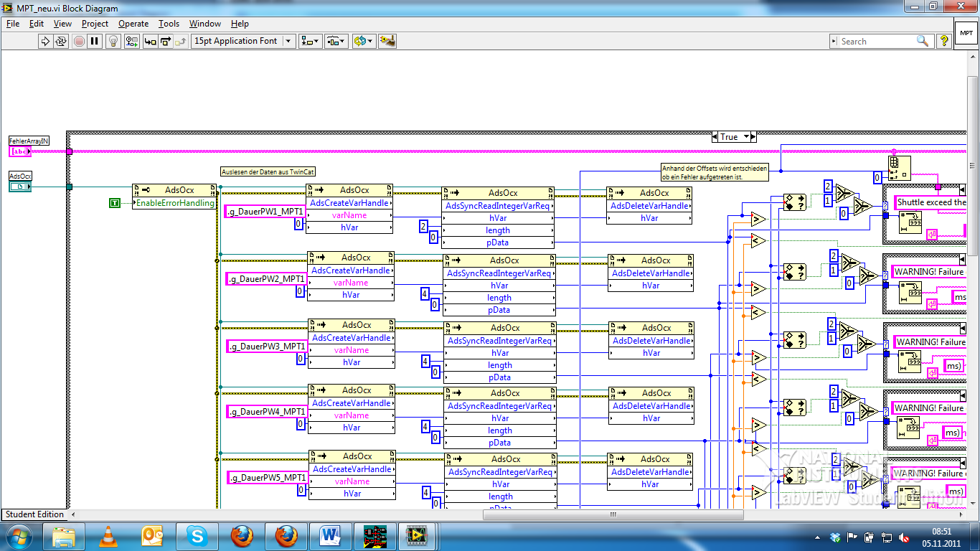Screen dimensions: 980x551
Task: Click the MPT VI icon pane
Action: 965,34
